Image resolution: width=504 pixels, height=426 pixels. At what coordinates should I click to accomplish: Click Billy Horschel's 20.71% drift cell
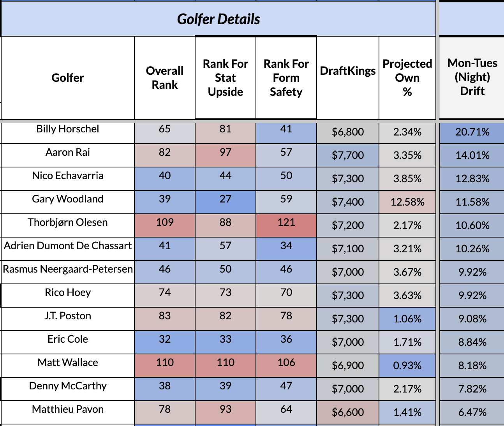pyautogui.click(x=472, y=132)
